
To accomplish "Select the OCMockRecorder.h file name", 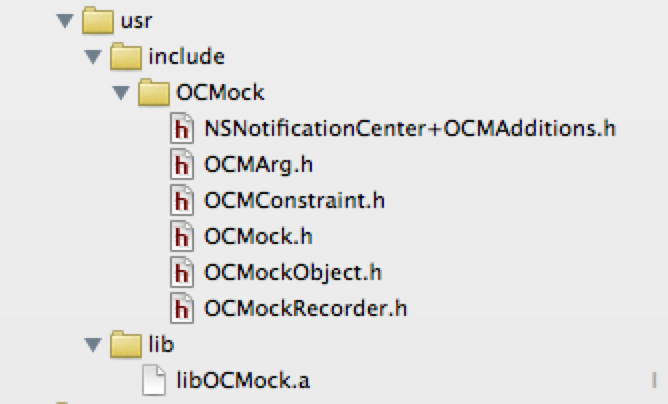I will click(305, 308).
